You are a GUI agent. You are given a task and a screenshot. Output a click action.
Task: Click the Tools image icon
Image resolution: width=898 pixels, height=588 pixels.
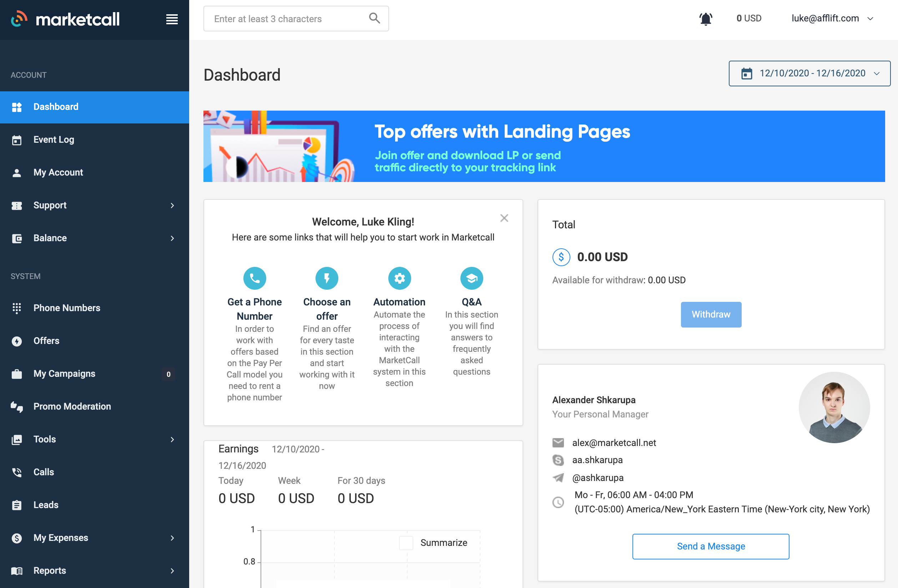click(17, 440)
